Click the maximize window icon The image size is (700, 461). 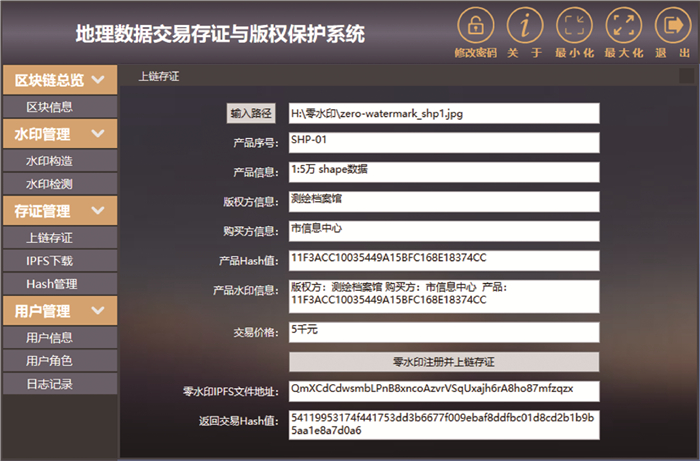[623, 25]
